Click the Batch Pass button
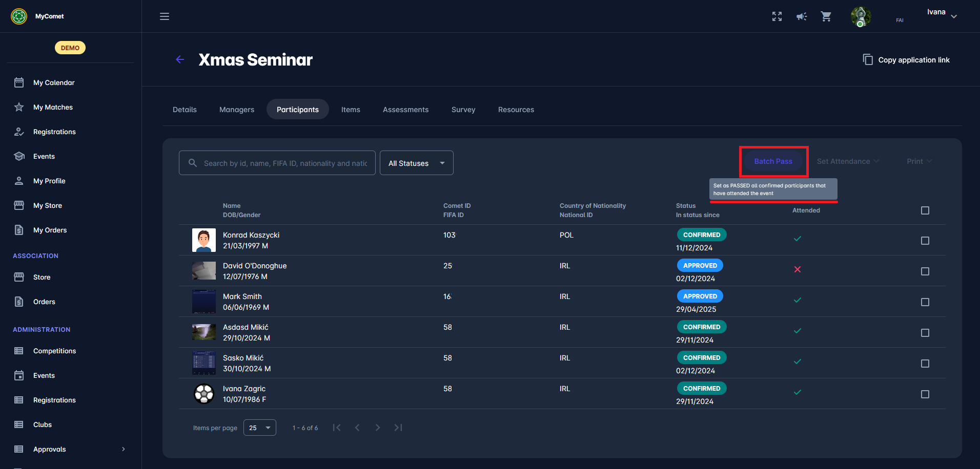Viewport: 980px width, 469px height. pos(773,161)
